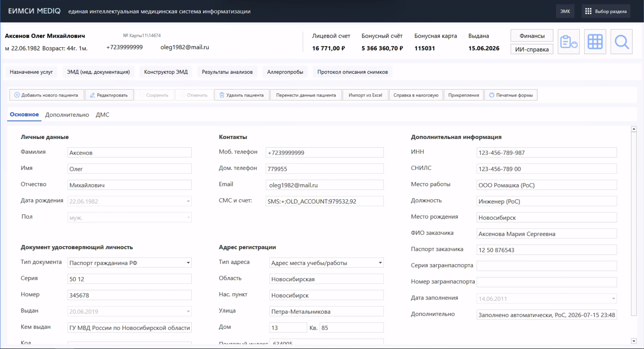Expand Тип адреса dropdown
Viewport: 644px width, 349px height.
click(380, 263)
